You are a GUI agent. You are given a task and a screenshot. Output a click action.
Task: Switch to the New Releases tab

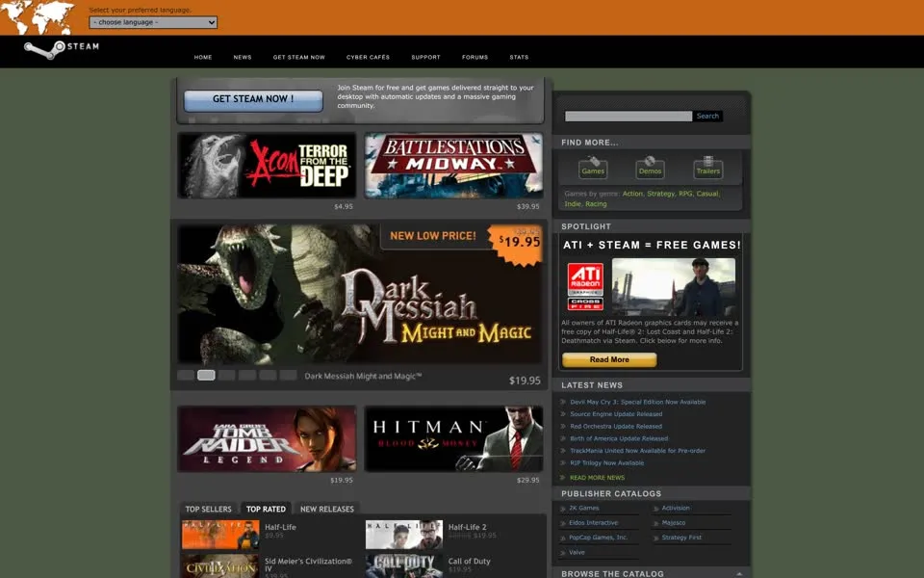click(327, 509)
